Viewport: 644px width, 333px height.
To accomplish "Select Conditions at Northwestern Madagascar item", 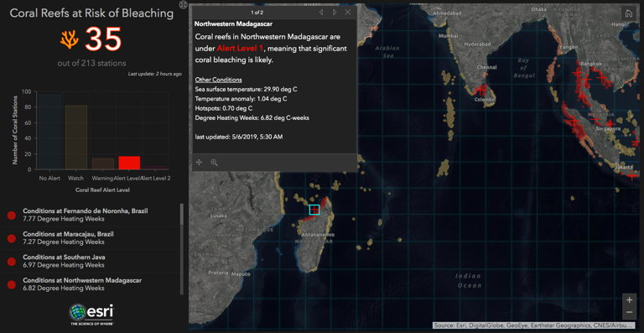I will [91, 284].
